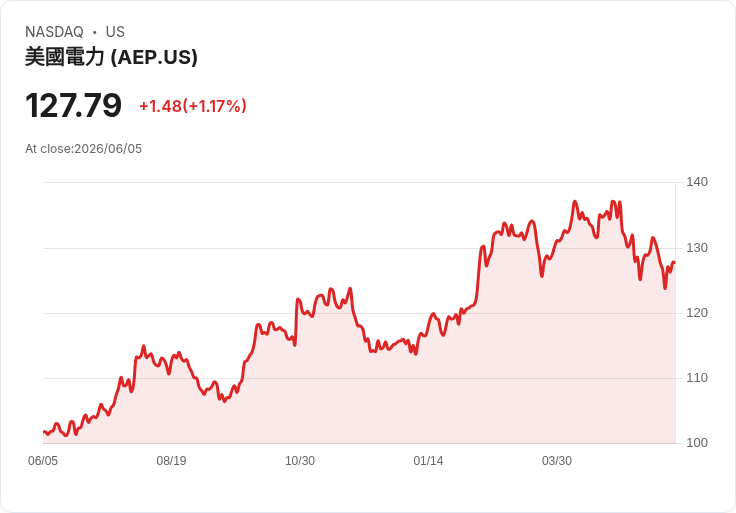Click the At close date text
The width and height of the screenshot is (736, 513).
84,149
